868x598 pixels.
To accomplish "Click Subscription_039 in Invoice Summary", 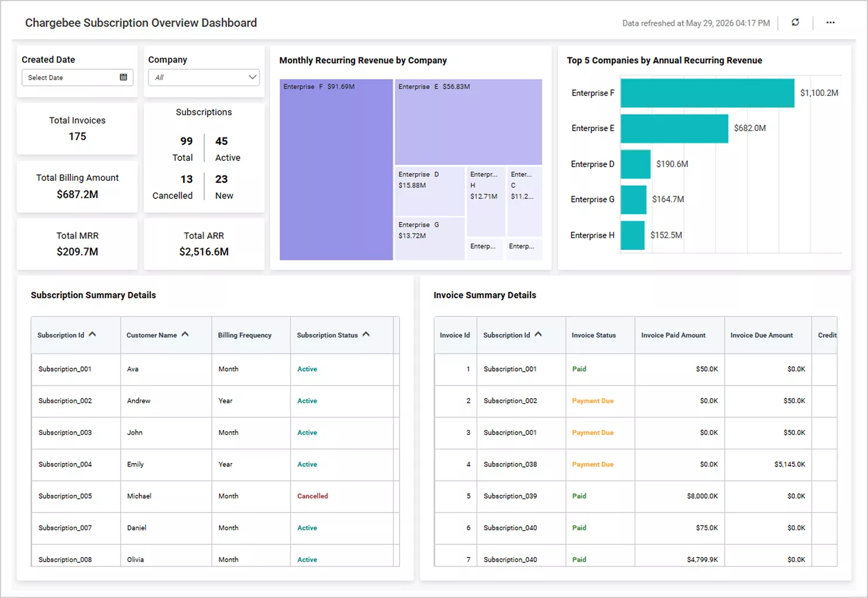I will click(510, 496).
